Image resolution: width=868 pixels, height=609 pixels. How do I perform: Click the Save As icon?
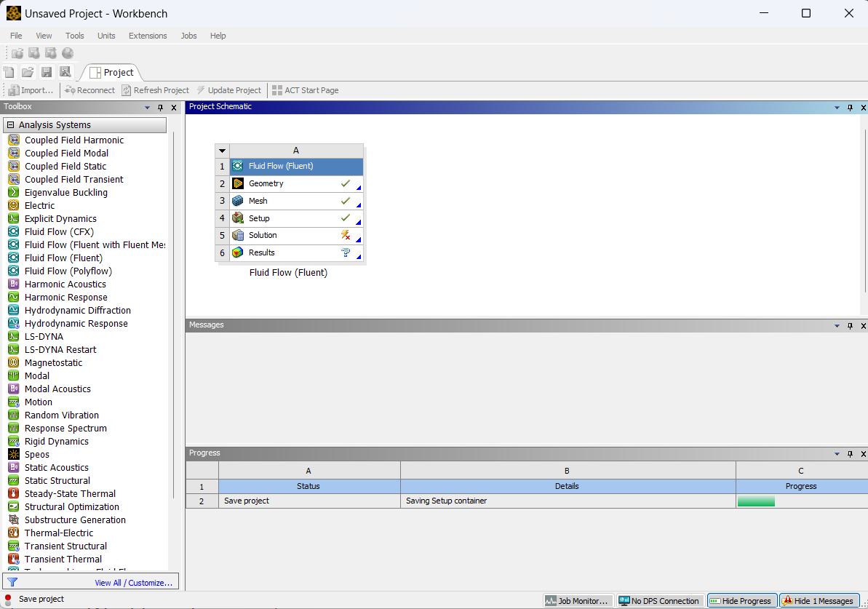(x=65, y=72)
